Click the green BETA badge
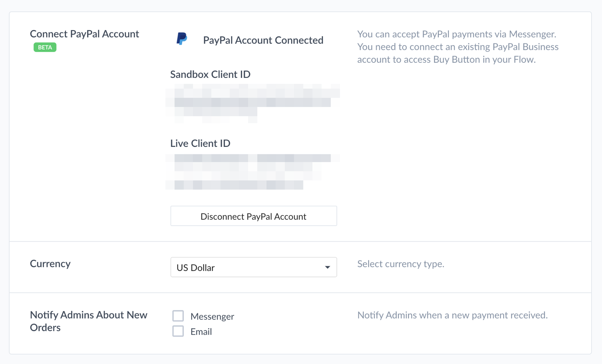Viewport: 602px width, 364px height. (x=45, y=47)
